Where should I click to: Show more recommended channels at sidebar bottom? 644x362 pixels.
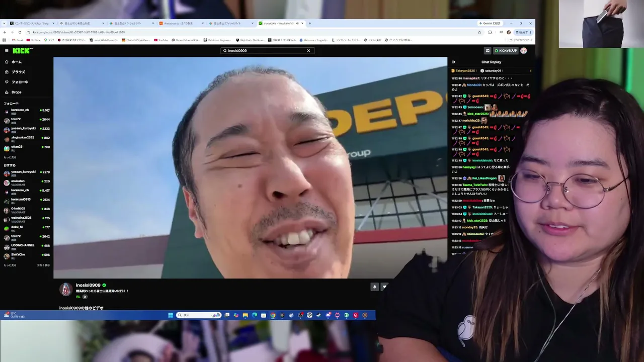[10, 265]
